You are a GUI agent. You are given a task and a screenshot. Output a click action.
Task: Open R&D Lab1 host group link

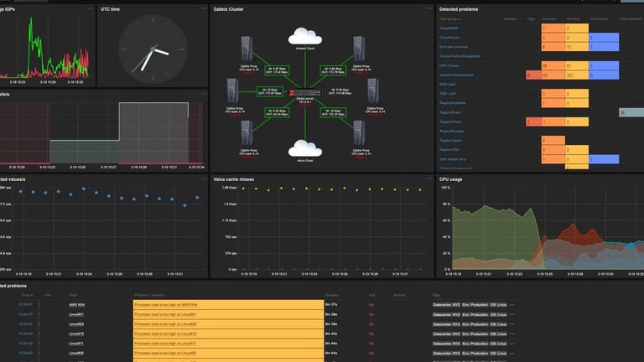pos(448,85)
